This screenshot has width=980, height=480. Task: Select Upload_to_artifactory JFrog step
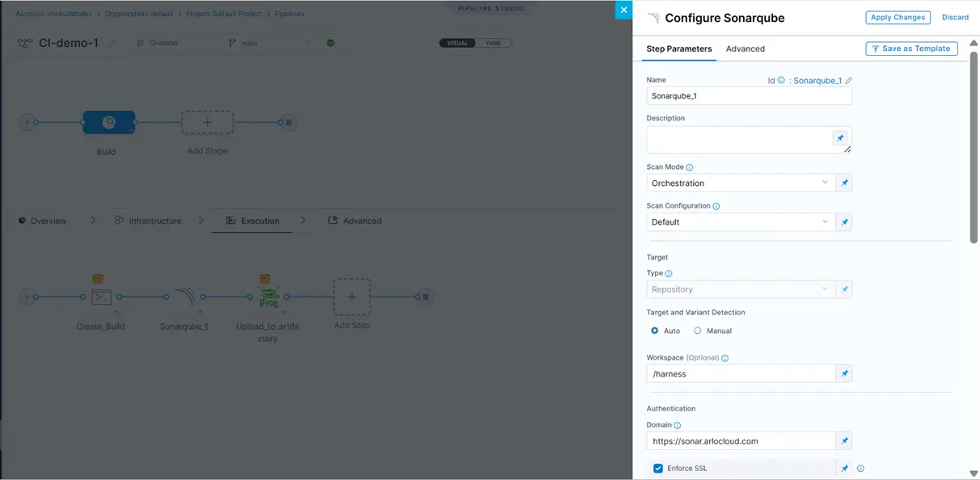click(x=268, y=297)
